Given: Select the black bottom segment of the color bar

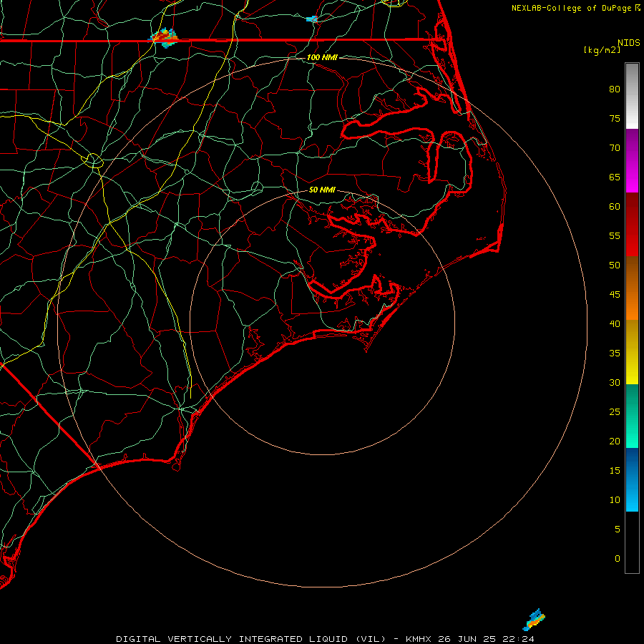Looking at the screenshot, I should pos(632,542).
